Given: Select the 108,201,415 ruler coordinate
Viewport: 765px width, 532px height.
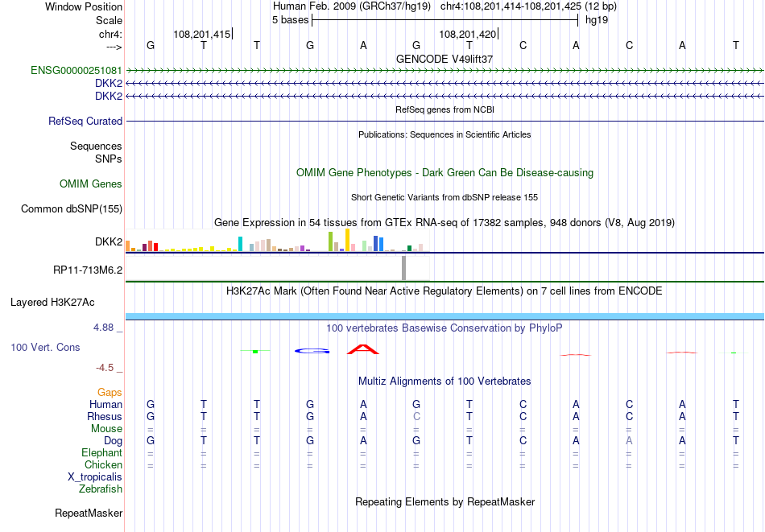Looking at the screenshot, I should 202,34.
